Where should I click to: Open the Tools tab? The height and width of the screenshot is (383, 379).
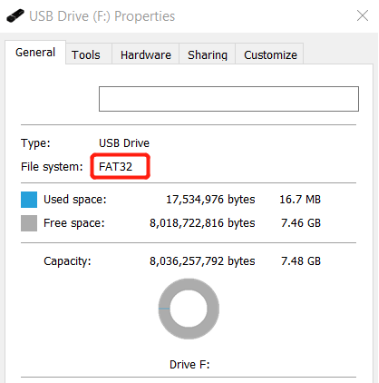86,55
